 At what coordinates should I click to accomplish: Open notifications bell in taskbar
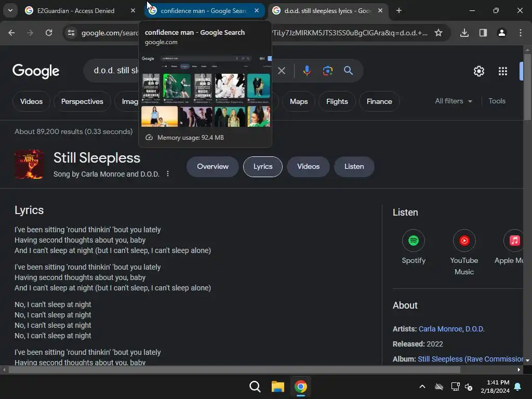tap(517, 387)
